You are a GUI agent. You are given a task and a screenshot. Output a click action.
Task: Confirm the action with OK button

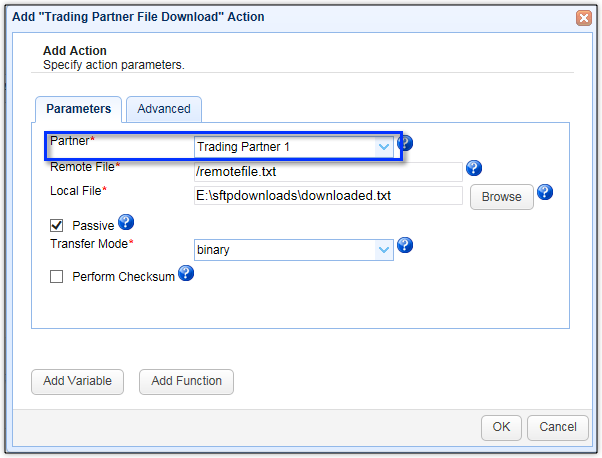pyautogui.click(x=501, y=427)
